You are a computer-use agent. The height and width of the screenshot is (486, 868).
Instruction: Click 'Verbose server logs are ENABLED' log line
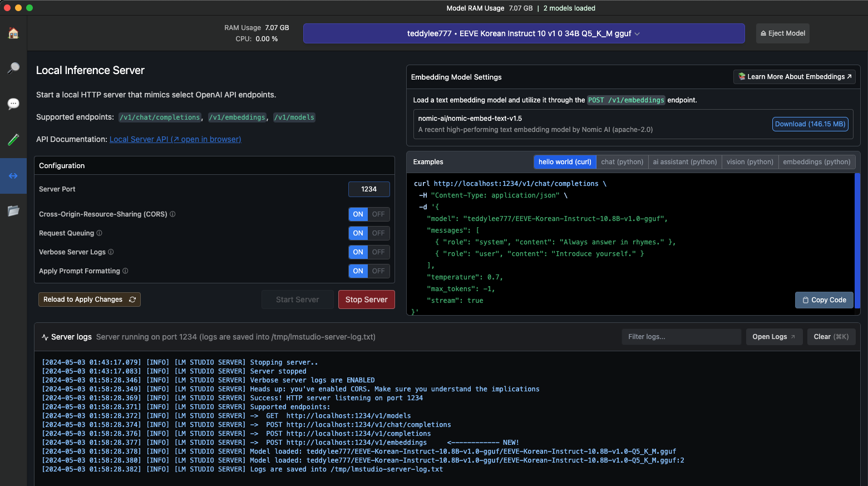(x=208, y=380)
